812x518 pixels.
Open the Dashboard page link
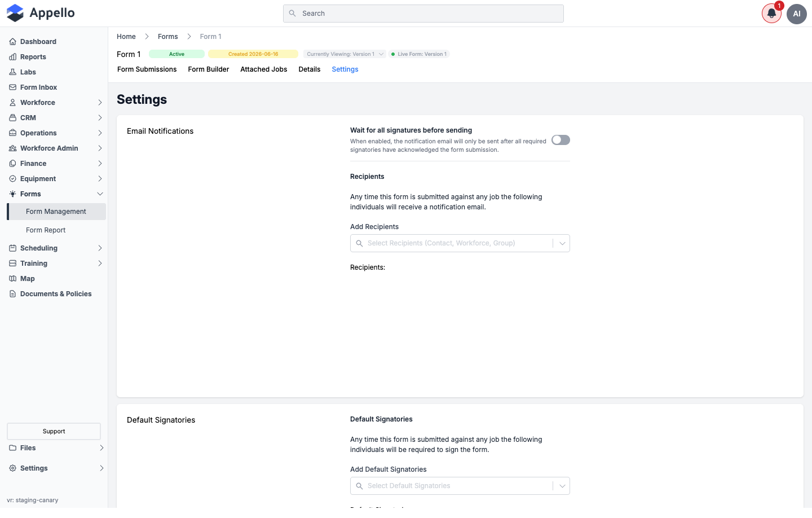[x=38, y=42]
